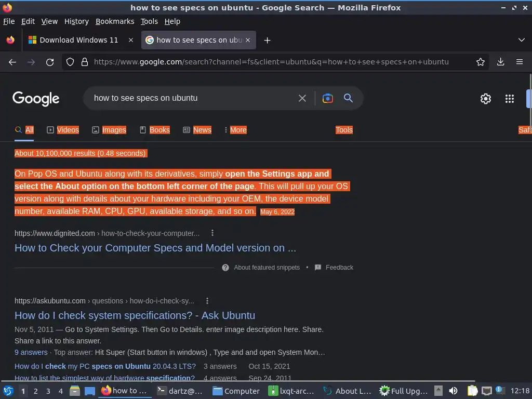Send Feedback on the featured snippet
Viewport: 532px width, 399px height.
coord(334,268)
